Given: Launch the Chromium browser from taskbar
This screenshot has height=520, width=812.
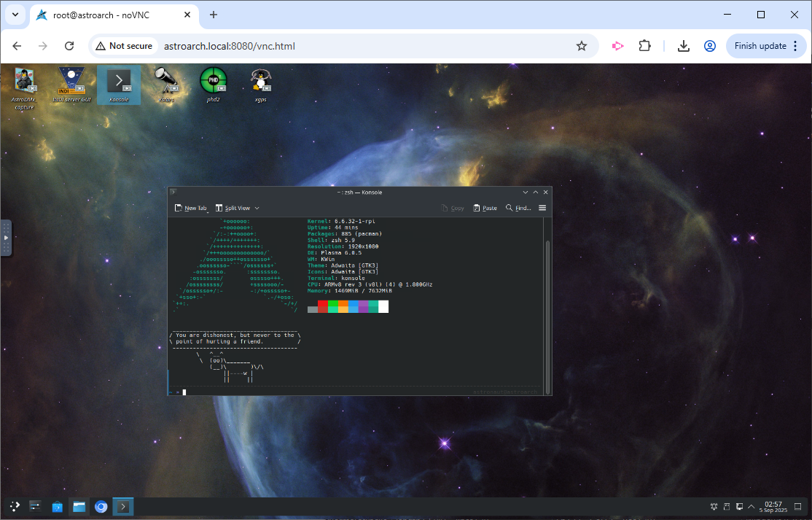Looking at the screenshot, I should pyautogui.click(x=101, y=506).
